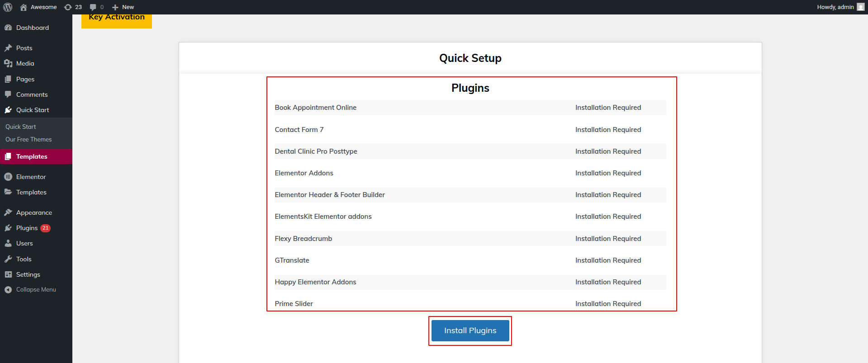
Task: Open the Our Free Themes link
Action: point(28,139)
